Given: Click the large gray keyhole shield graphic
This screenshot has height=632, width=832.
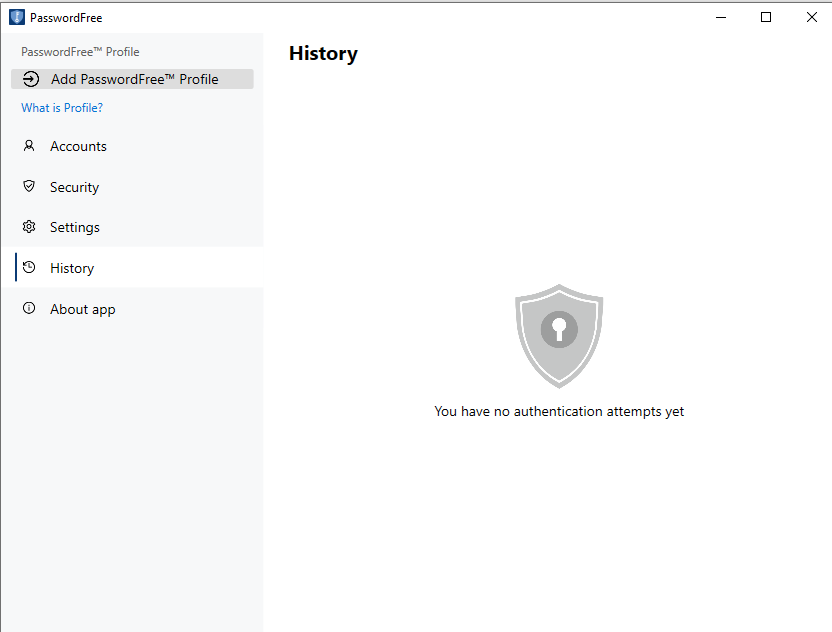Looking at the screenshot, I should tap(559, 335).
